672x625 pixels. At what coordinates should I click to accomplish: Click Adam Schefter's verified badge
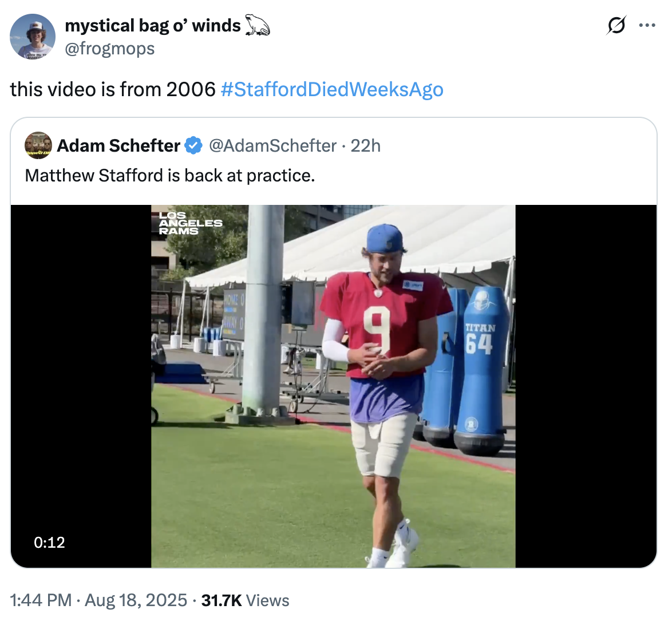(193, 145)
